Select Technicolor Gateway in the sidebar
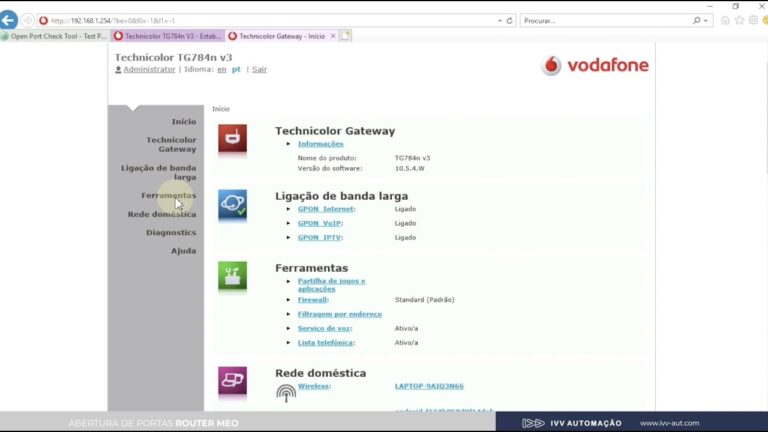Image resolution: width=768 pixels, height=432 pixels. [x=171, y=144]
